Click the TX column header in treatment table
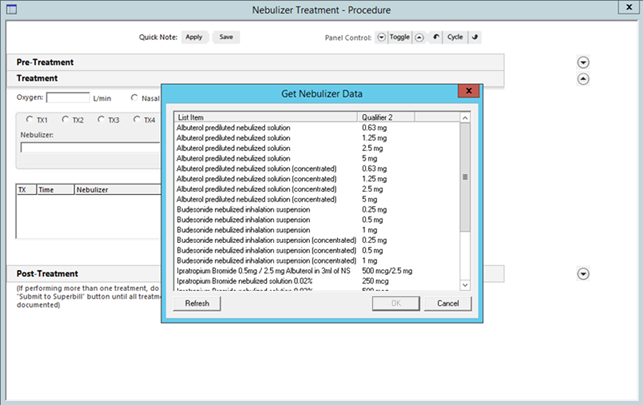The width and height of the screenshot is (643, 405). point(27,190)
